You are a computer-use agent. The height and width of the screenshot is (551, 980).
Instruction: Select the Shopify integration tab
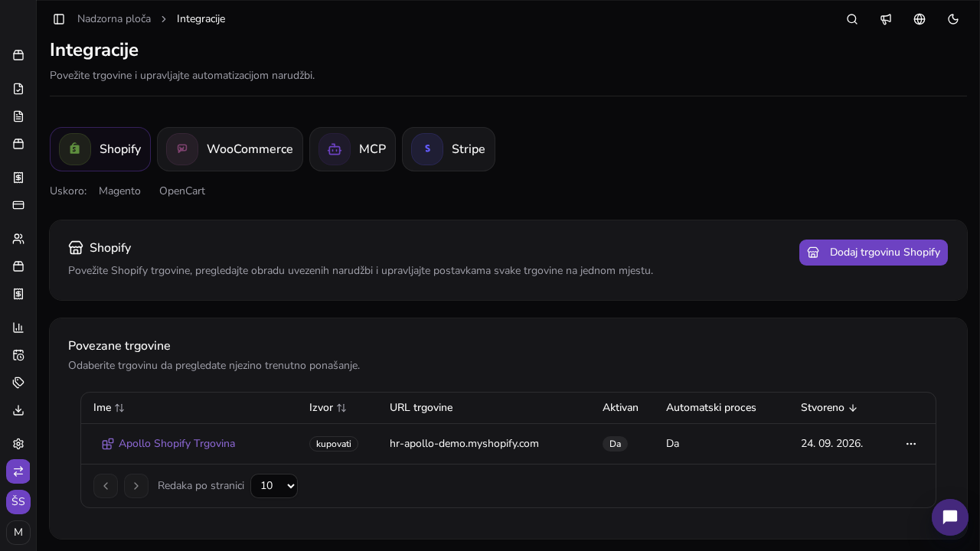[x=100, y=149]
